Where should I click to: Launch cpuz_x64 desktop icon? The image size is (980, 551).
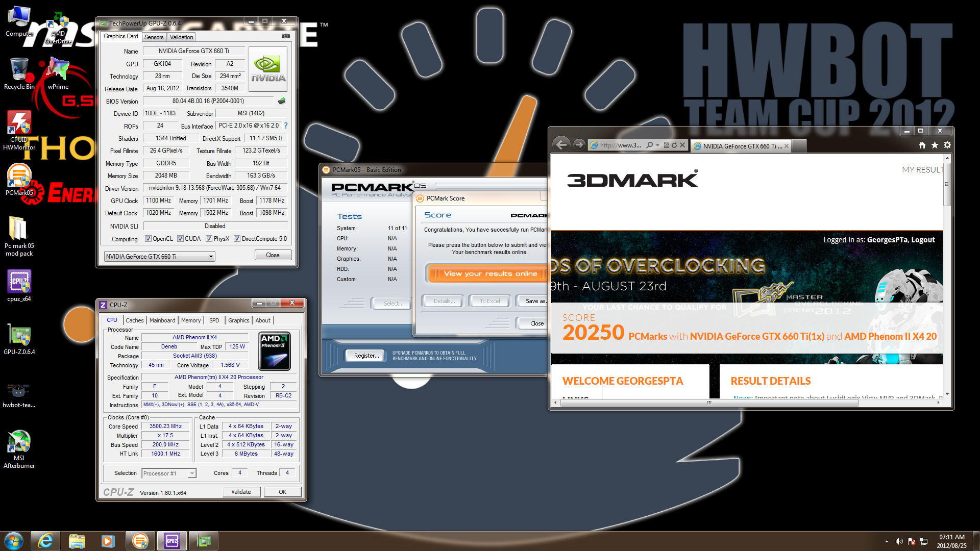click(19, 286)
